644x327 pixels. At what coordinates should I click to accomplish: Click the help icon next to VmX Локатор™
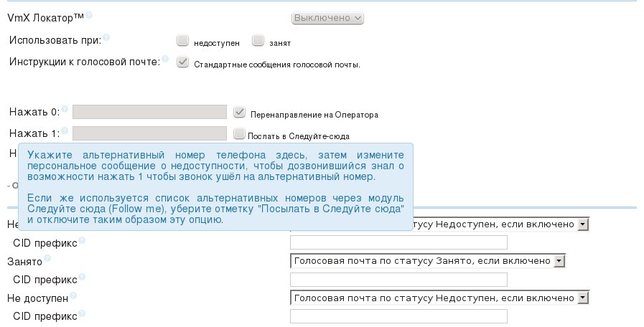[90, 15]
